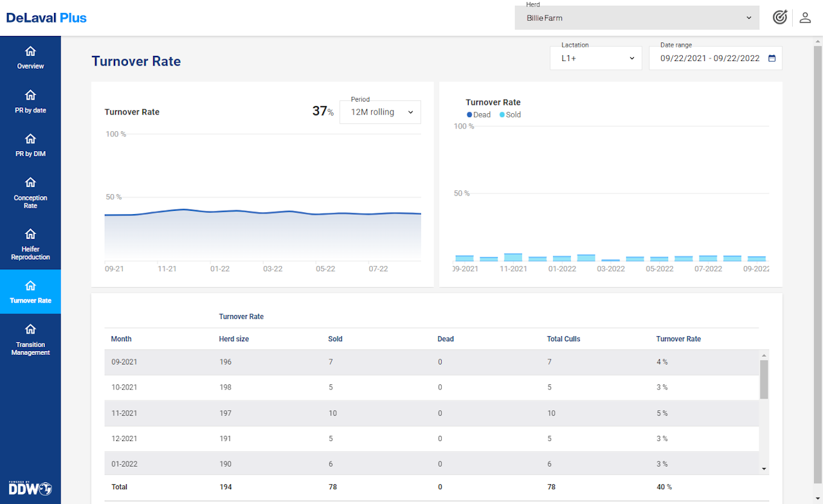823x504 pixels.
Task: Select the PR by DIM sidebar icon
Action: coord(30,139)
